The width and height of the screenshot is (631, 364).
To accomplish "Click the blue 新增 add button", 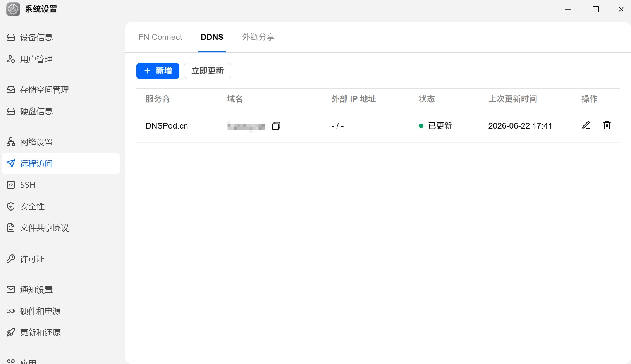I will tap(158, 71).
